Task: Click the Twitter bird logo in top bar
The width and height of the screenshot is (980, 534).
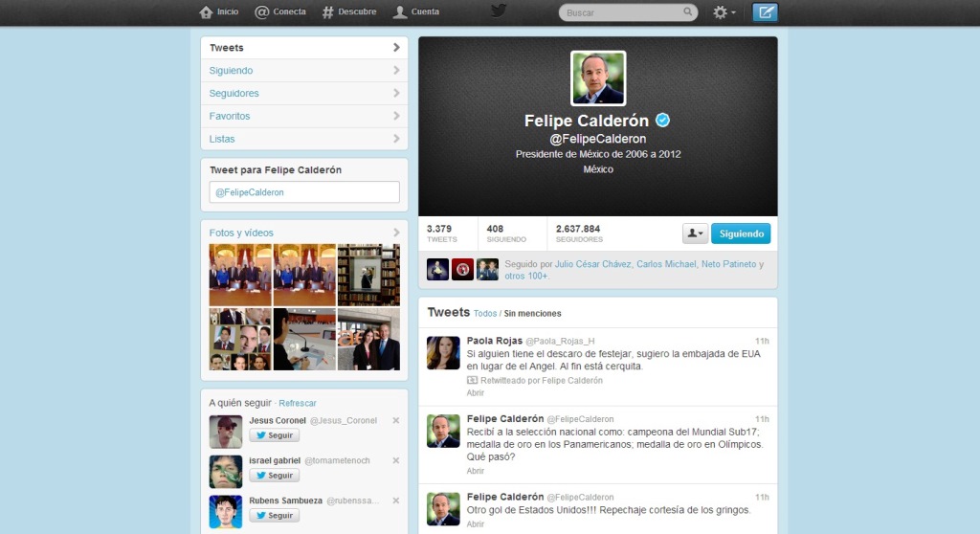Action: click(x=498, y=11)
